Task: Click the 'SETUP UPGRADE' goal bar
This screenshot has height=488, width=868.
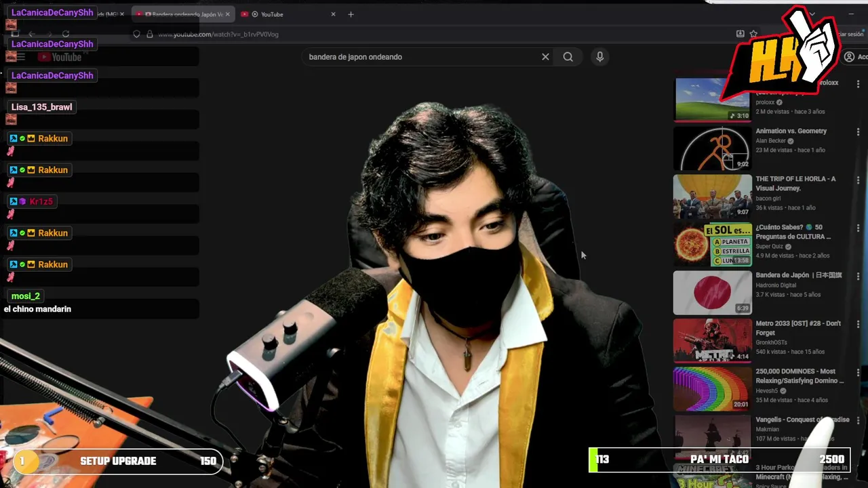Action: click(118, 461)
